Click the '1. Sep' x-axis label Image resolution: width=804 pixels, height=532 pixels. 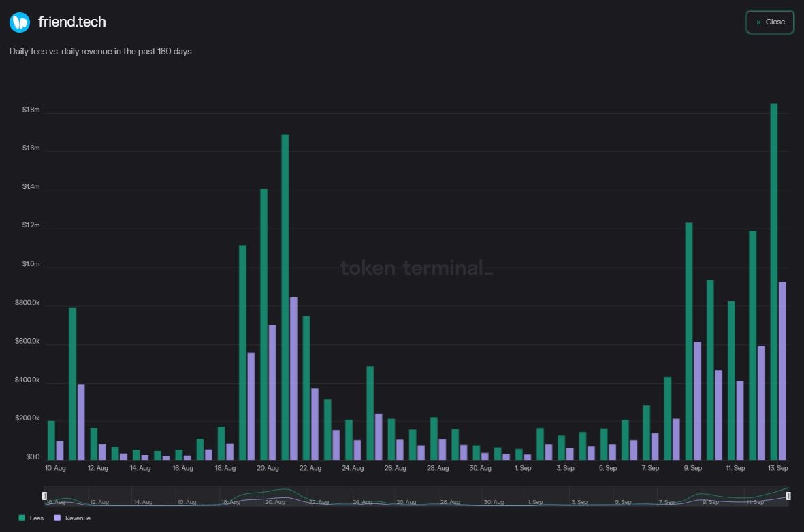point(523,468)
